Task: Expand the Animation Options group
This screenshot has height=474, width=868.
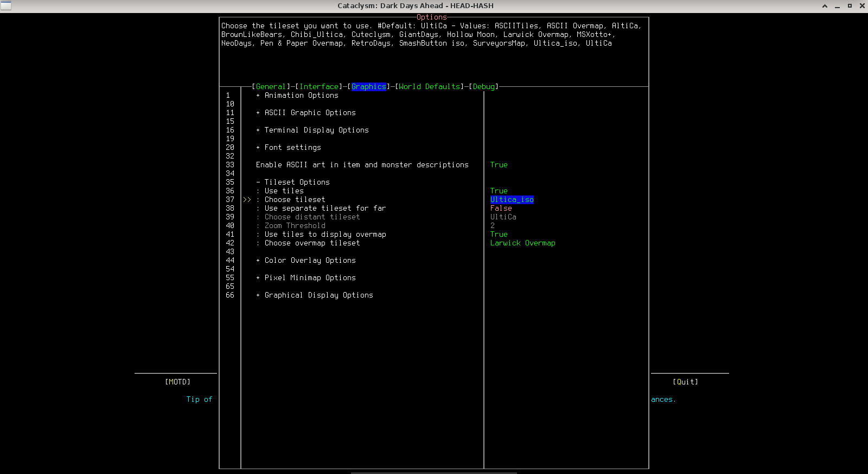Action: click(x=301, y=96)
